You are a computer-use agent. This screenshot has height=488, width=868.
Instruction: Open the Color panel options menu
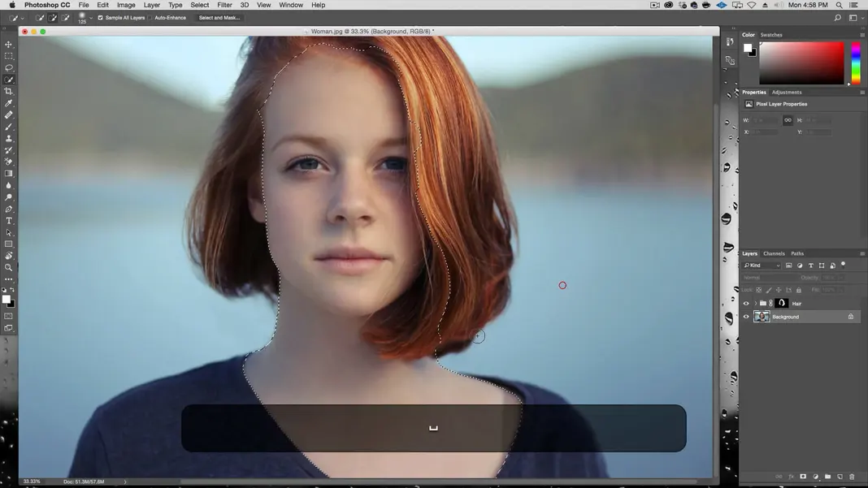[x=862, y=35]
